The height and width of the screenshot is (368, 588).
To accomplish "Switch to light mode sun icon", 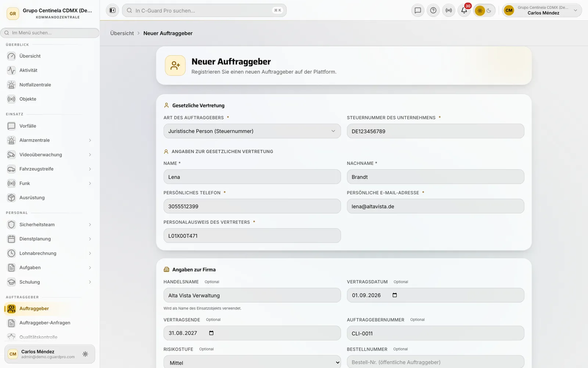I will pos(480,11).
